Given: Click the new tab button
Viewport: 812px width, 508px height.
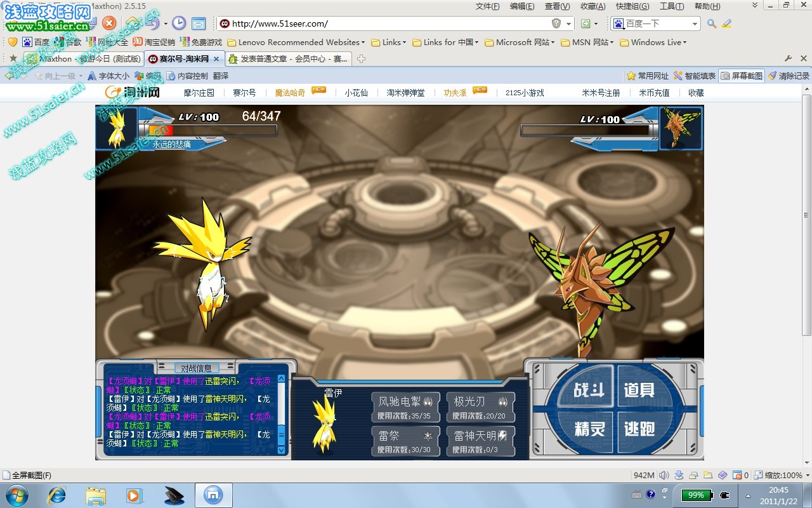Looking at the screenshot, I should (x=361, y=59).
